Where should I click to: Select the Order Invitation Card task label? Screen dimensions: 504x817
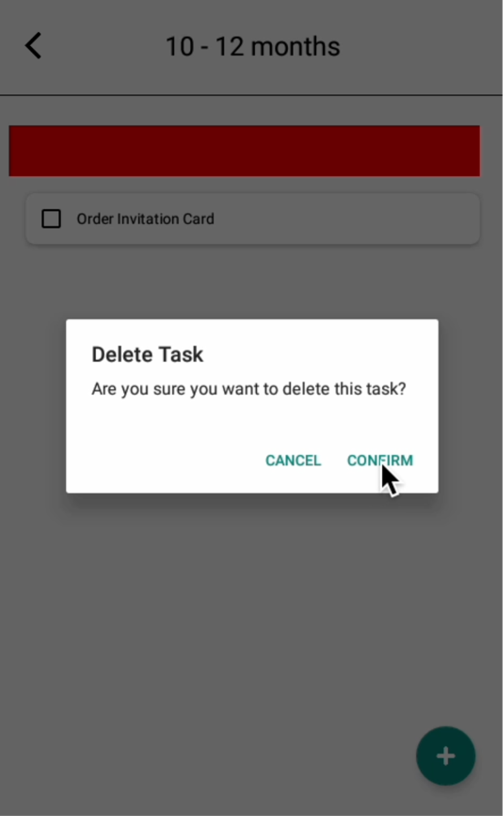tap(145, 219)
